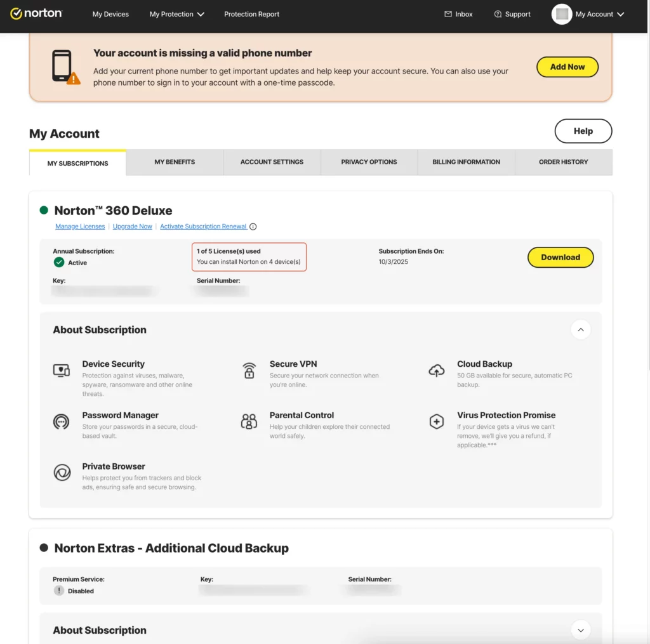Image resolution: width=650 pixels, height=644 pixels.
Task: Expand the My Protection menu
Action: point(177,14)
